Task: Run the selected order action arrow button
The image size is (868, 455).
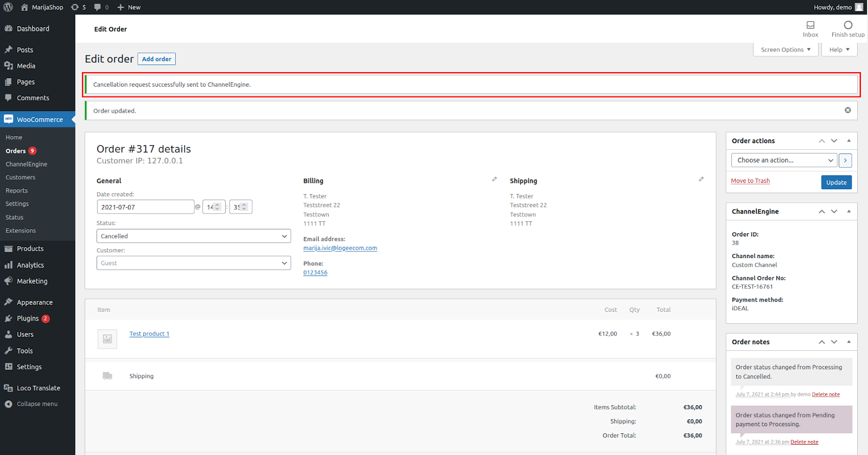Action: pos(845,161)
